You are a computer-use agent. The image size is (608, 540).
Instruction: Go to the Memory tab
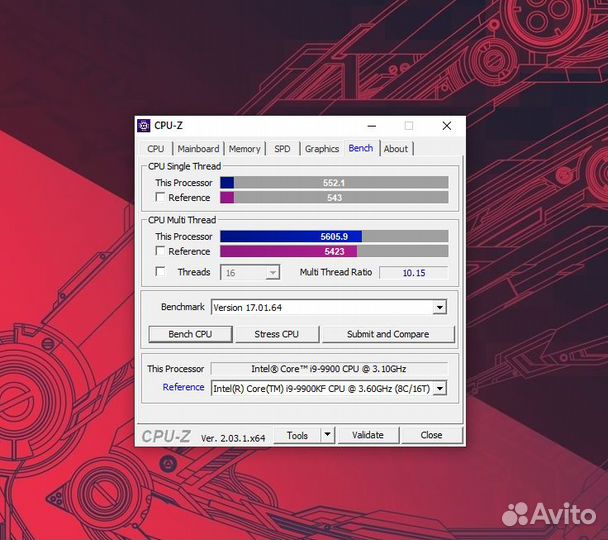point(244,149)
